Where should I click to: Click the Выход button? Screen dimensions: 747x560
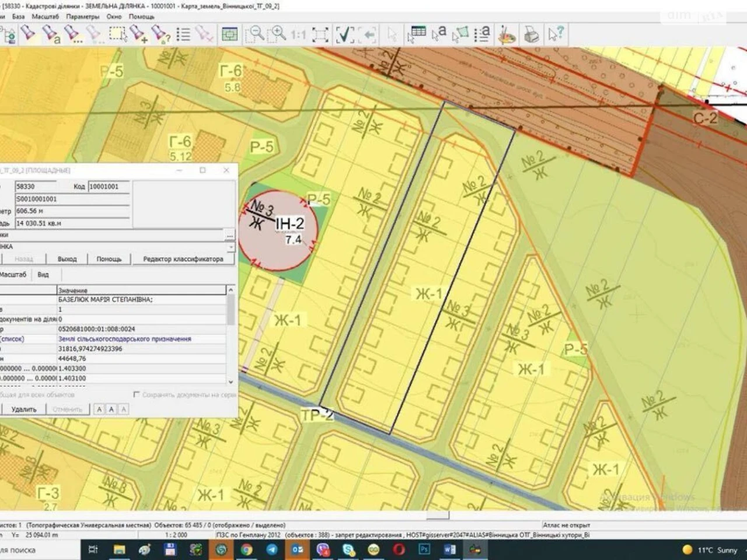(x=67, y=259)
